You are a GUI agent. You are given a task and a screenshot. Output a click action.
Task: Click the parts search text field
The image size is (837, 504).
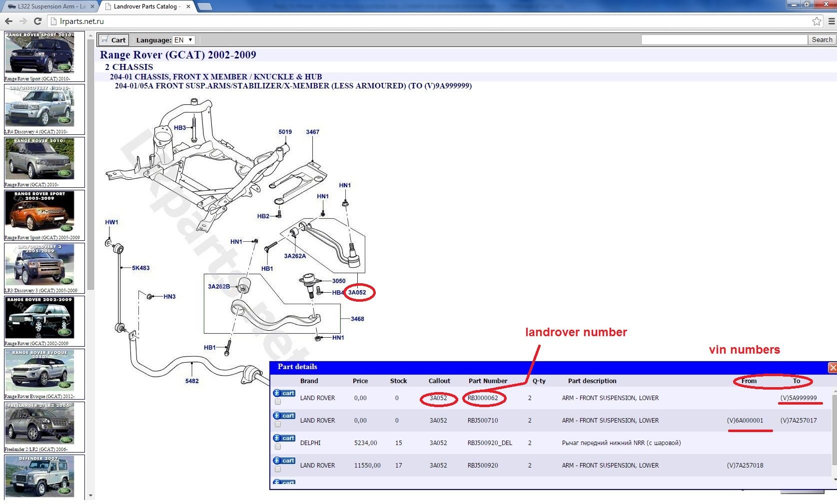pyautogui.click(x=724, y=39)
